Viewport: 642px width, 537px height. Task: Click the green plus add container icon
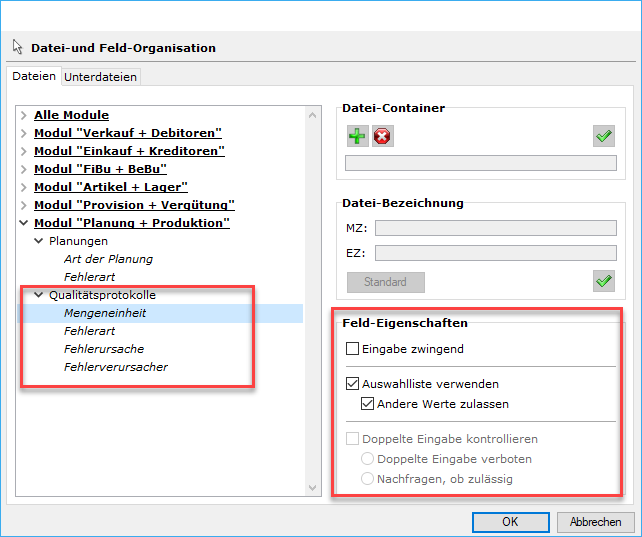[358, 136]
